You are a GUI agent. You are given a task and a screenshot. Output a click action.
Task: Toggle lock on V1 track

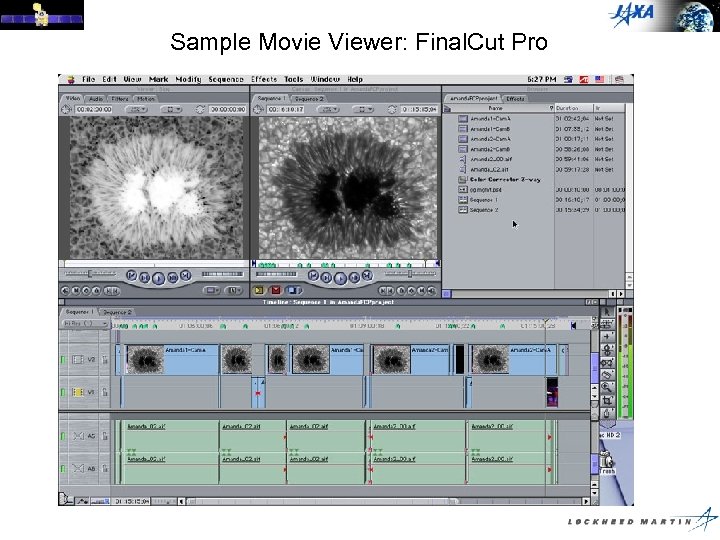pyautogui.click(x=105, y=392)
